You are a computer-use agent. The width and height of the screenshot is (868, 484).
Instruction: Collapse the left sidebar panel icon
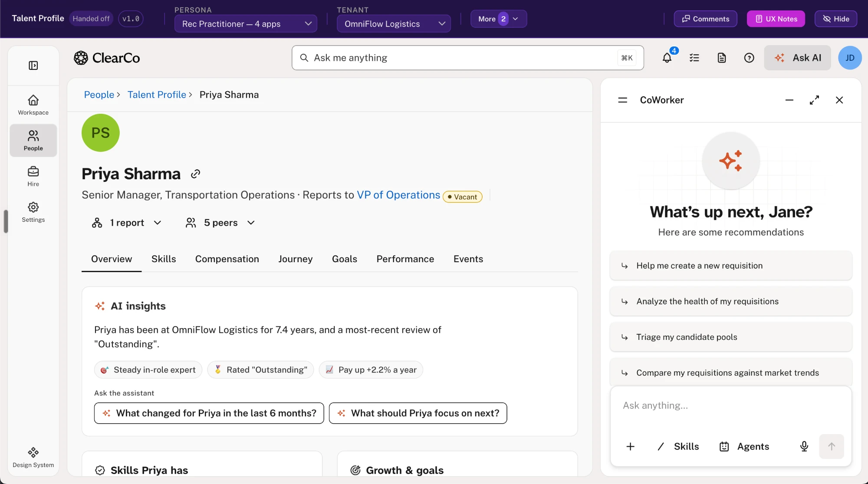(33, 66)
